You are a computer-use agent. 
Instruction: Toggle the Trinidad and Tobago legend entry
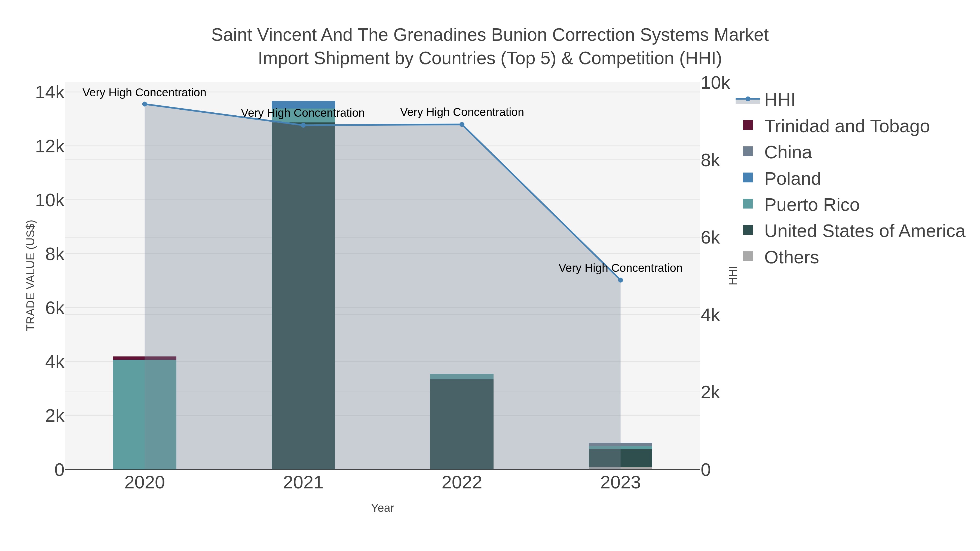836,126
